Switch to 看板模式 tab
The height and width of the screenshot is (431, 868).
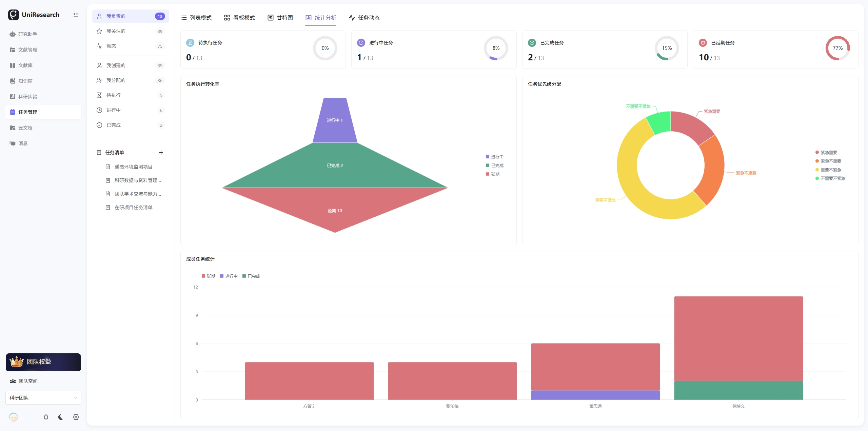pos(239,18)
